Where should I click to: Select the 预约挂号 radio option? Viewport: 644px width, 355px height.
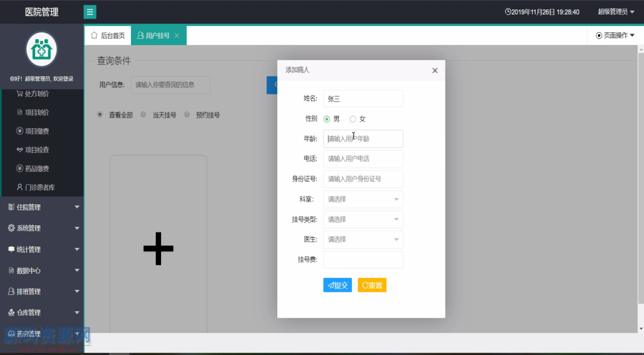[187, 114]
